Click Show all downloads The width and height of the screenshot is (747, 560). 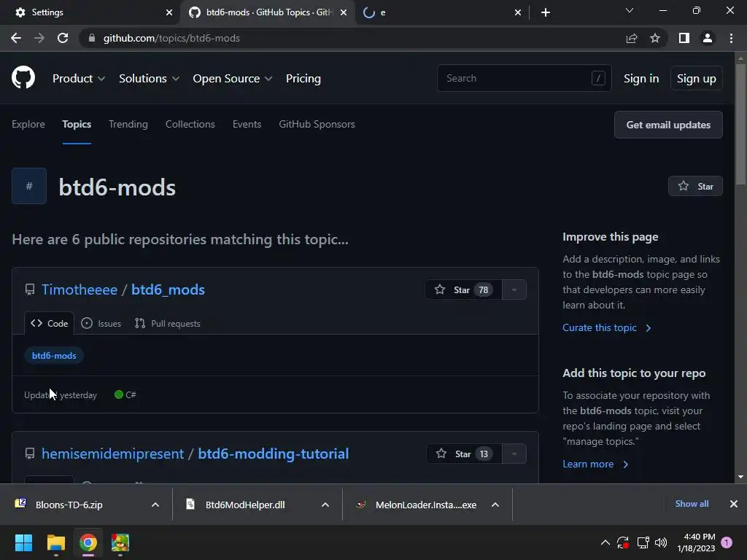pyautogui.click(x=692, y=504)
